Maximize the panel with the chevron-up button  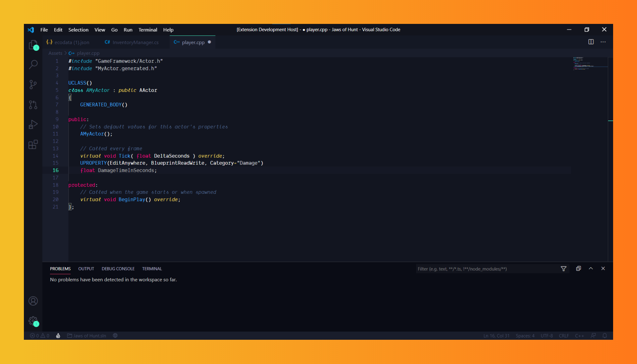[591, 268]
